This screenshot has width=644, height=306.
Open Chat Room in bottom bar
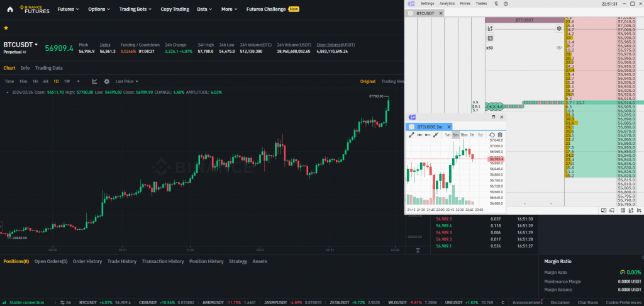588,303
